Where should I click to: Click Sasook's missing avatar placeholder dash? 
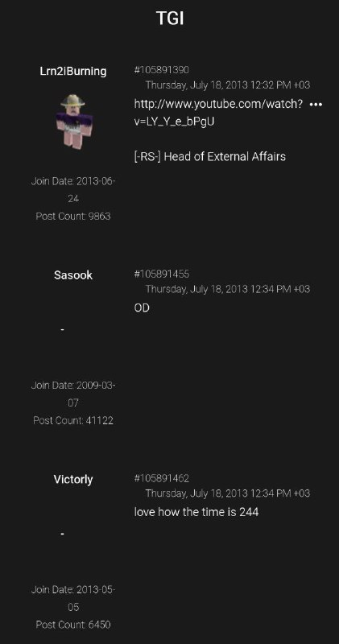[x=63, y=329]
